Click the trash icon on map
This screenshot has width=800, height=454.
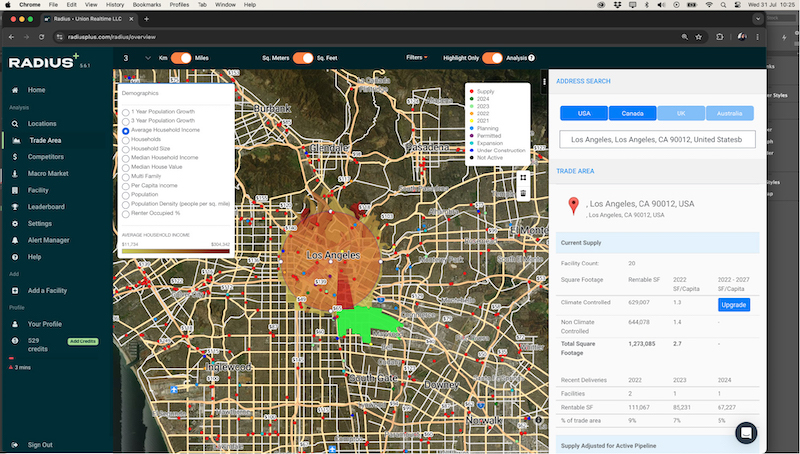[523, 193]
